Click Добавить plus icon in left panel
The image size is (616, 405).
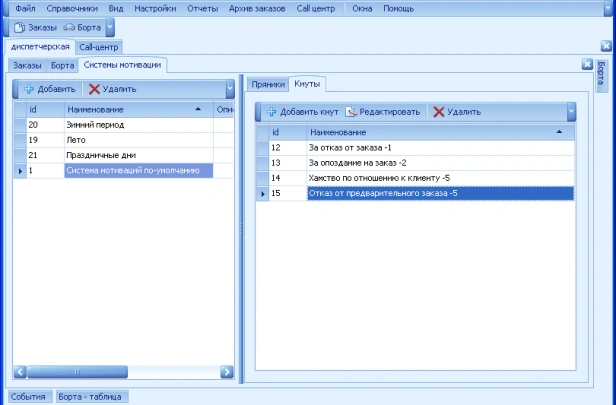coord(29,89)
